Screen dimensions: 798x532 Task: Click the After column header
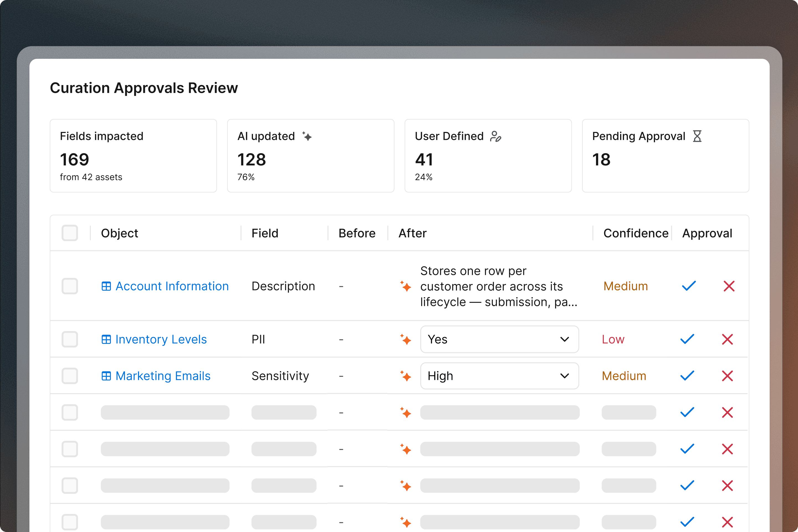tap(412, 233)
